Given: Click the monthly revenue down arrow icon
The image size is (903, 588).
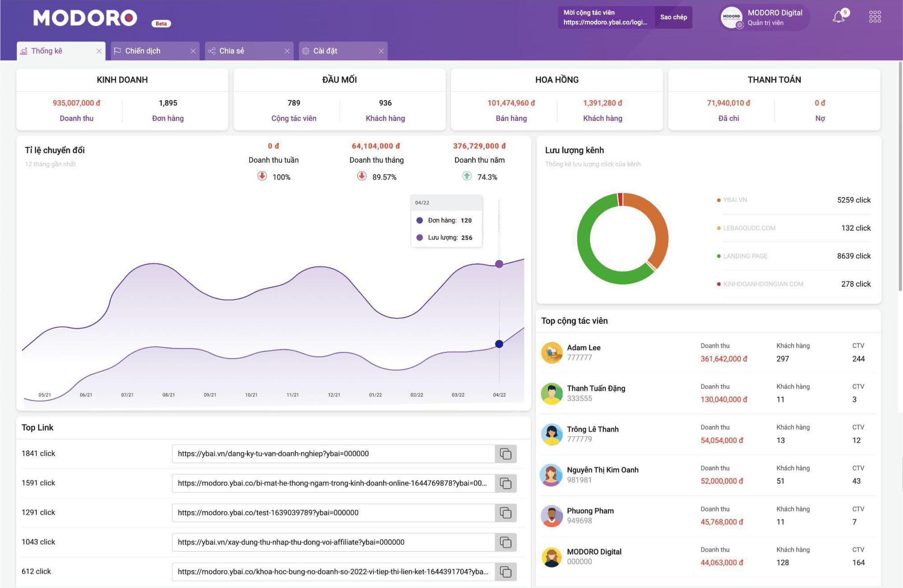Looking at the screenshot, I should pos(362,176).
